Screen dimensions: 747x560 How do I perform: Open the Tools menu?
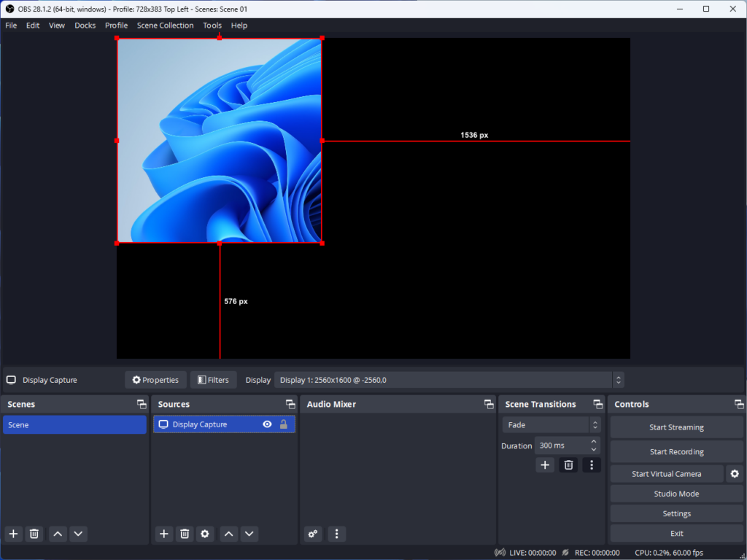(x=212, y=25)
